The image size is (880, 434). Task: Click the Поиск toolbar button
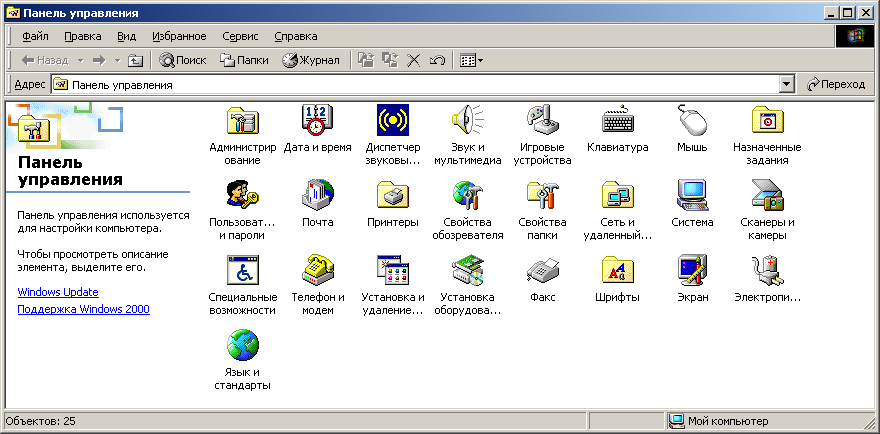pyautogui.click(x=182, y=60)
